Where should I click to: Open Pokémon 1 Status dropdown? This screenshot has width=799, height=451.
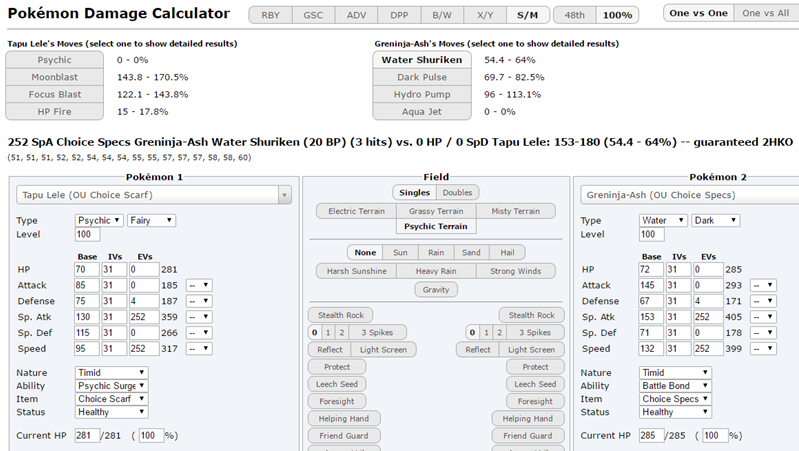pyautogui.click(x=112, y=412)
